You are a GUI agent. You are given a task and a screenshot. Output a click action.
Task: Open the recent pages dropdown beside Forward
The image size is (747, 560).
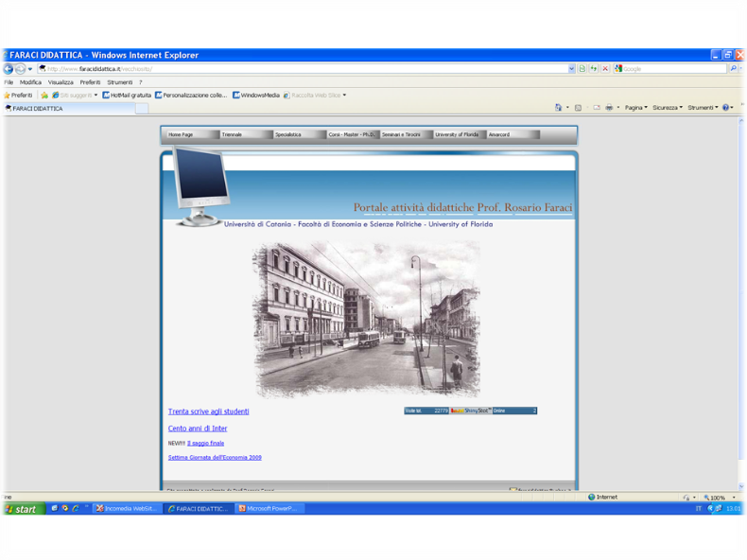click(30, 69)
